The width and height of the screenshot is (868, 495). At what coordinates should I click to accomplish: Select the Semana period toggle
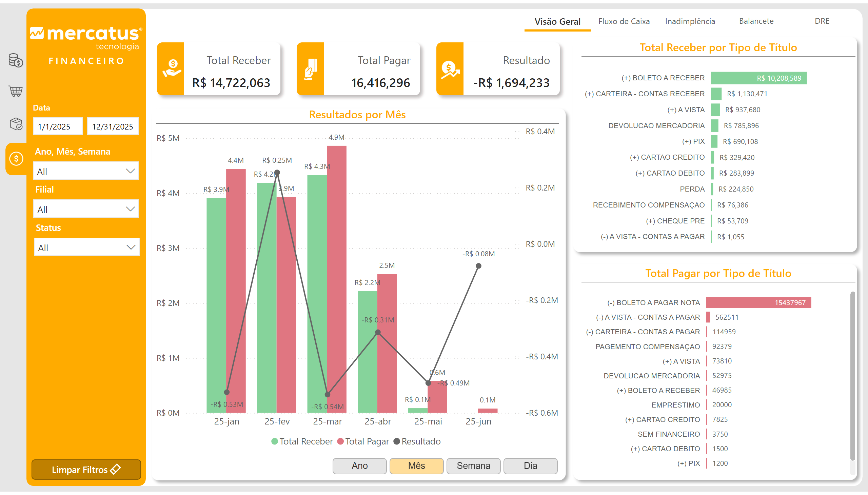pyautogui.click(x=473, y=466)
